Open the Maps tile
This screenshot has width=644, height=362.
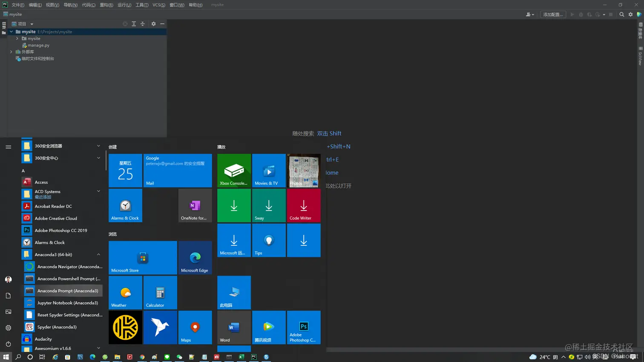tap(195, 328)
